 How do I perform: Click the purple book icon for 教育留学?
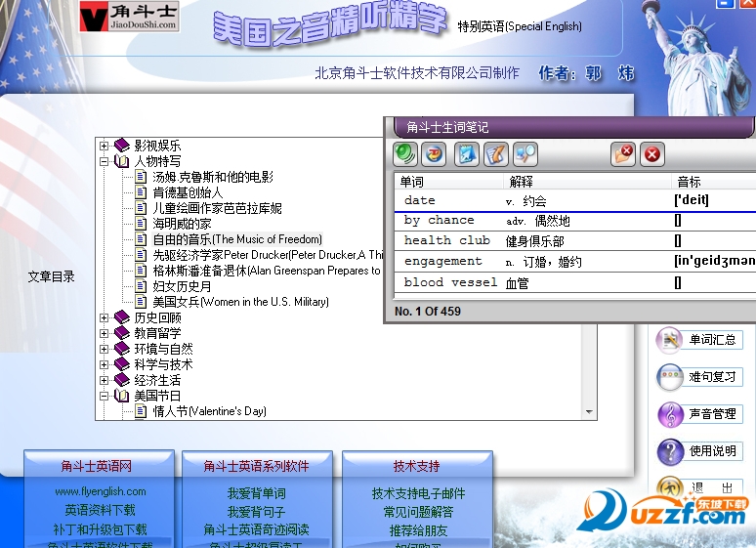tap(122, 333)
